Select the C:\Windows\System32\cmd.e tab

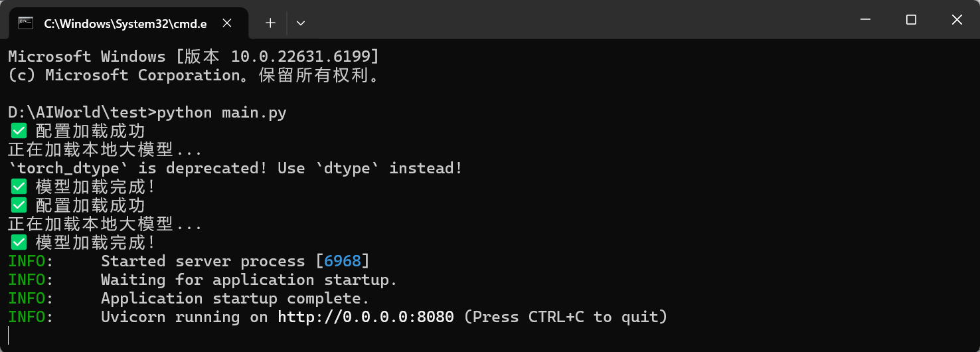[x=126, y=24]
